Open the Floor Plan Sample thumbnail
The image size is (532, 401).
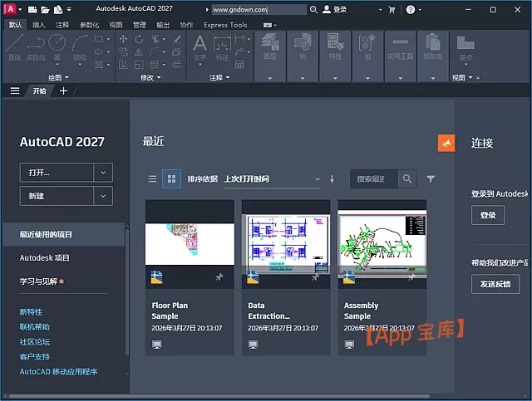(x=190, y=244)
